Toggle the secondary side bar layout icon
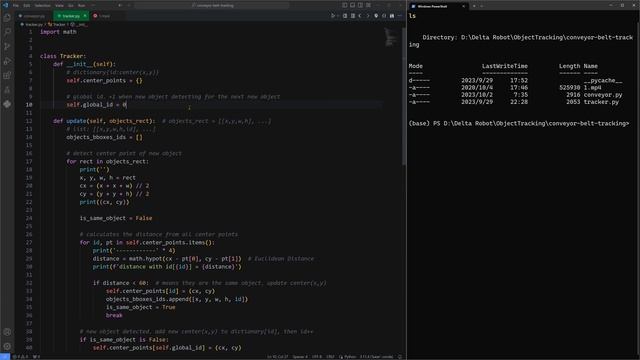Viewport: 640px width, 360px height. pos(360,5)
